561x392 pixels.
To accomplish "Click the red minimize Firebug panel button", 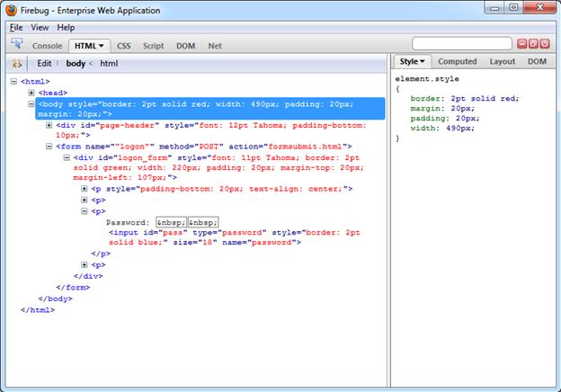I will 521,44.
